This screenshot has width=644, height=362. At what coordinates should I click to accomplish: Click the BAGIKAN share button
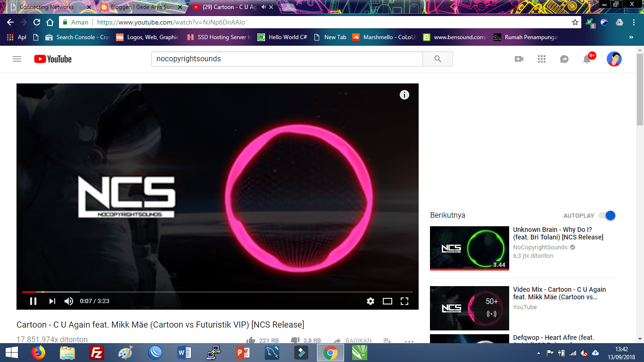pyautogui.click(x=352, y=340)
